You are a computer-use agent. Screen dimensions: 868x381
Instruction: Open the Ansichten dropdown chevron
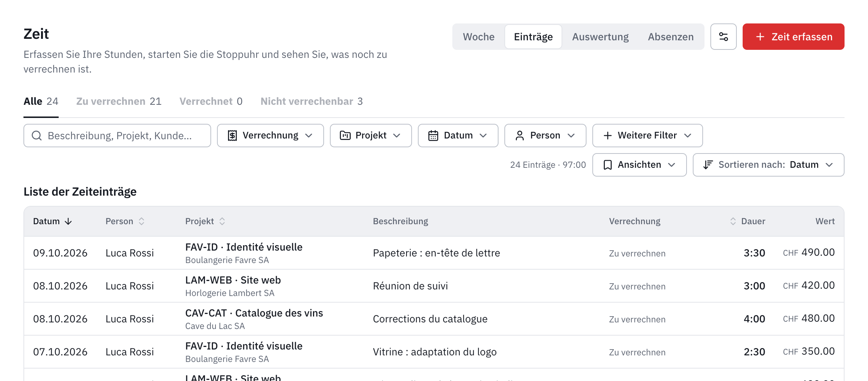(672, 165)
